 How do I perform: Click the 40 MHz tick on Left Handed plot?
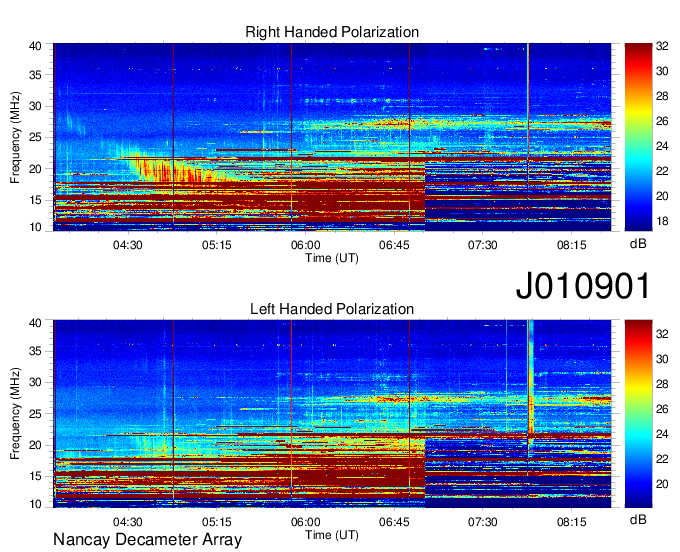(x=35, y=323)
